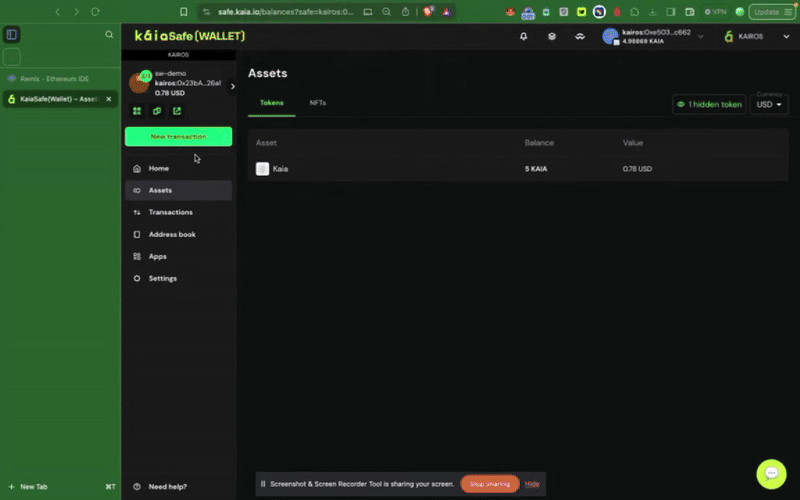
Task: Go back in browser history
Action: tap(58, 12)
